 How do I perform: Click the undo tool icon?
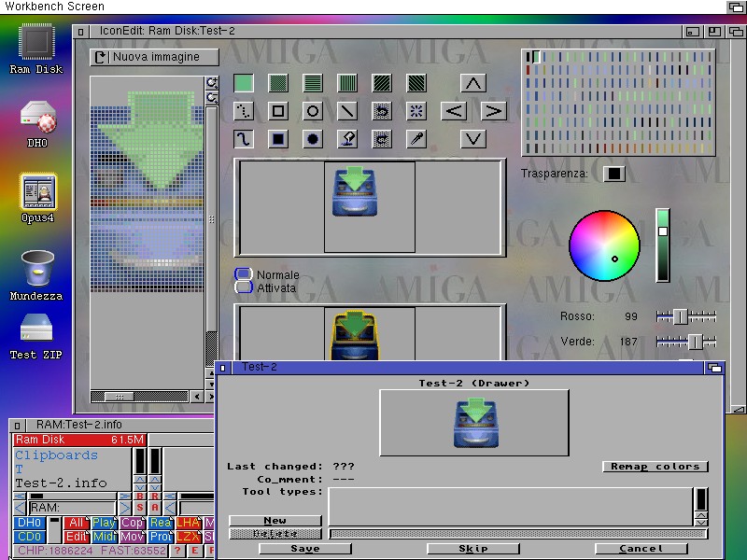pos(382,111)
